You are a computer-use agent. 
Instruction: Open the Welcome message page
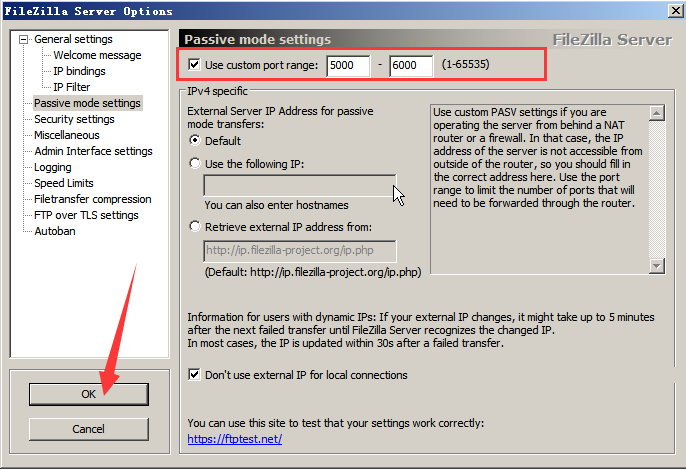pos(97,55)
